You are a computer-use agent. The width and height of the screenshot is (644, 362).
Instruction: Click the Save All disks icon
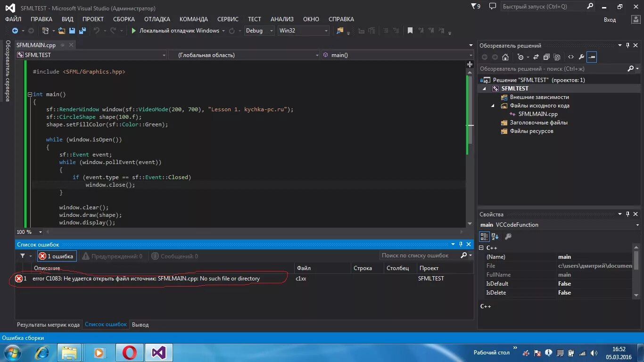(83, 31)
